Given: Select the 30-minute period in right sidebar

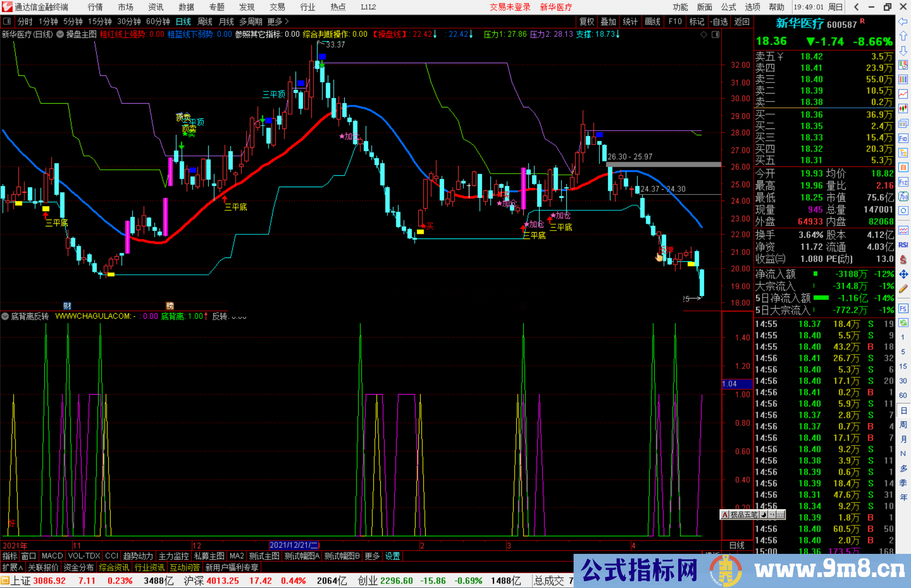Looking at the screenshot, I should (903, 381).
